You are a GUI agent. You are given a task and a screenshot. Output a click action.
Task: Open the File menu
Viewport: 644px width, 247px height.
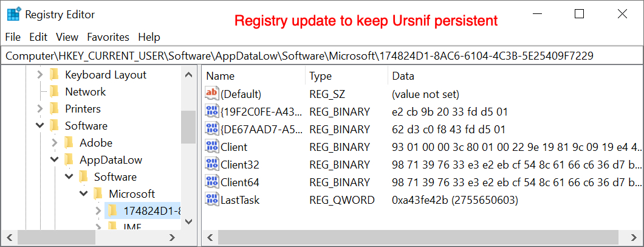click(x=13, y=37)
